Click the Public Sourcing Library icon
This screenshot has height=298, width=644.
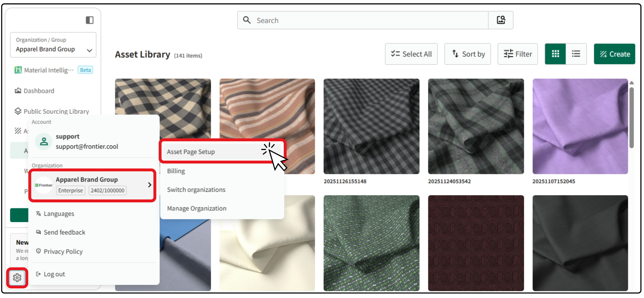coord(18,111)
